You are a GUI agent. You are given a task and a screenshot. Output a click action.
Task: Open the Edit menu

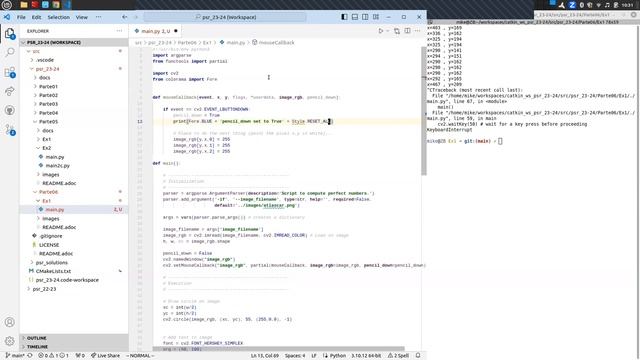[36, 17]
